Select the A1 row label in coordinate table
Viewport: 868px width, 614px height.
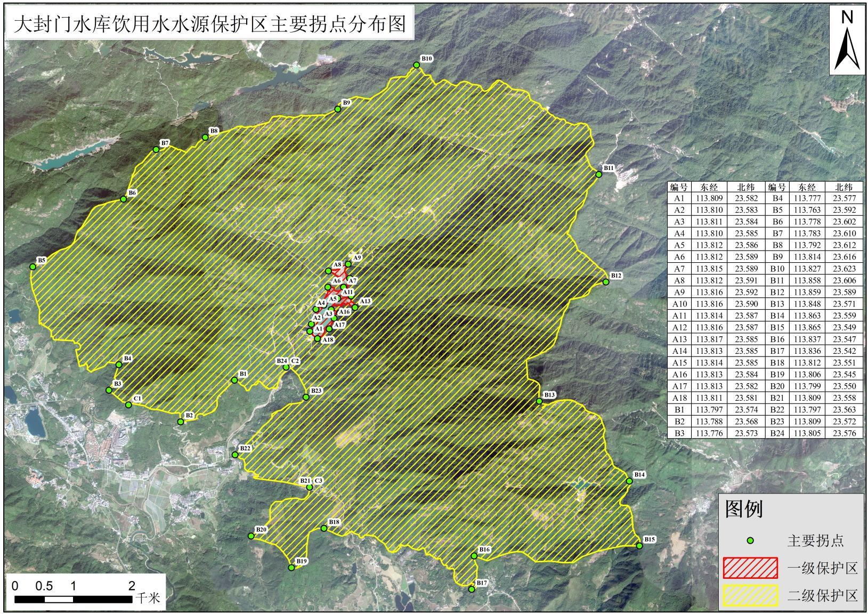[679, 199]
